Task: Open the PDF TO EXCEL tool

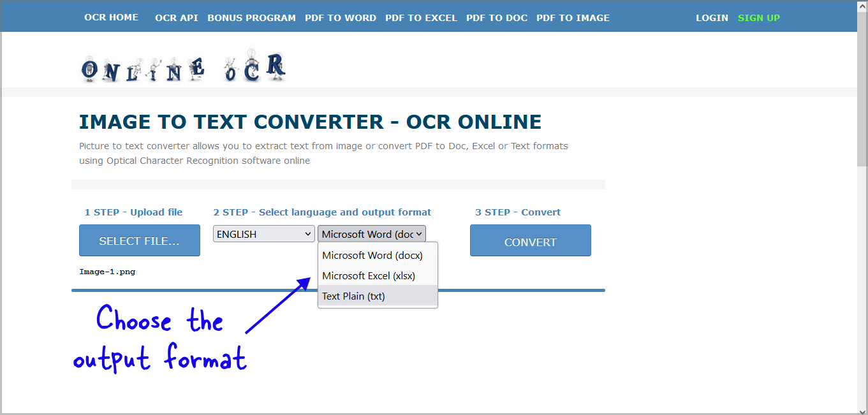Action: [x=421, y=18]
